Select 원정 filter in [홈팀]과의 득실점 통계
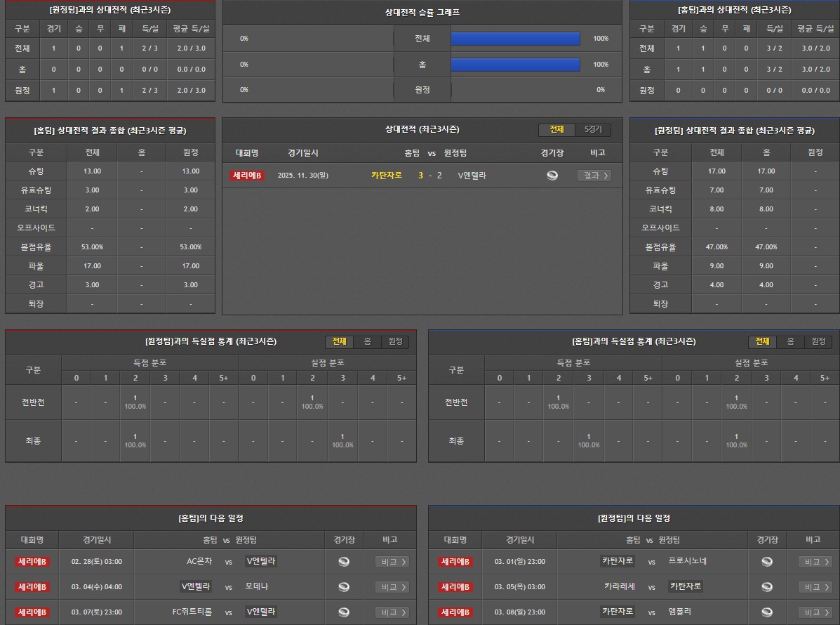Screen dimensions: 840x625 [818, 342]
